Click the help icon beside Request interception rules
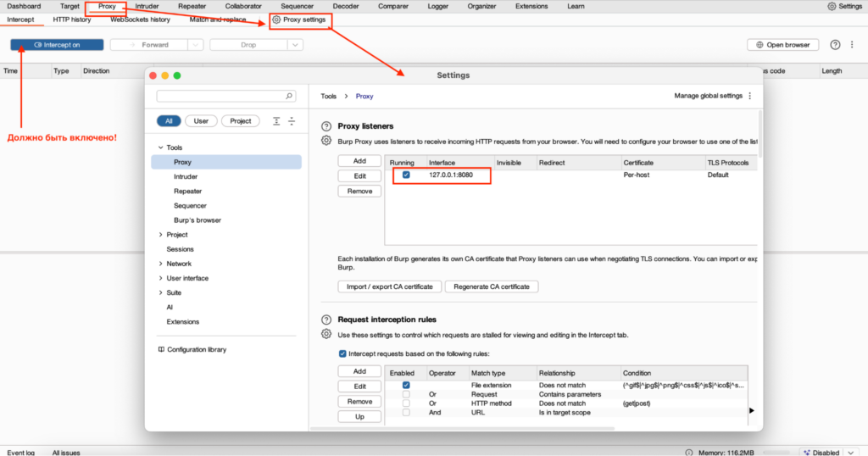868x456 pixels. pos(326,320)
